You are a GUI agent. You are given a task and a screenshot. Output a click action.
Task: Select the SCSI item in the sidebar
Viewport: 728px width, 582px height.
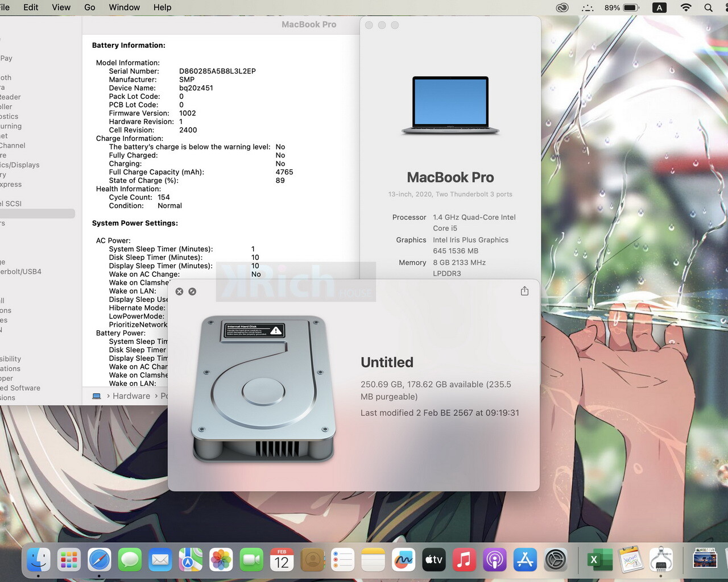pyautogui.click(x=11, y=203)
